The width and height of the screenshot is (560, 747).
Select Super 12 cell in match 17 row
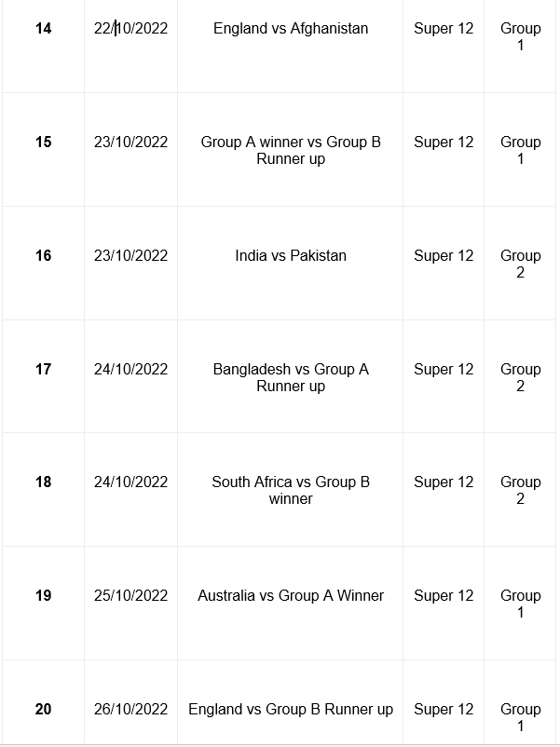pos(444,376)
